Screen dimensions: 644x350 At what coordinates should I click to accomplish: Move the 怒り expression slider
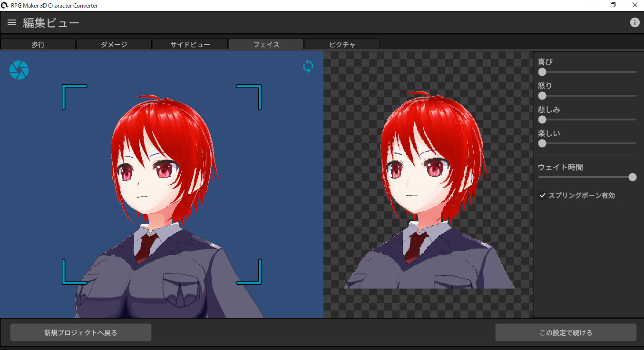click(542, 96)
